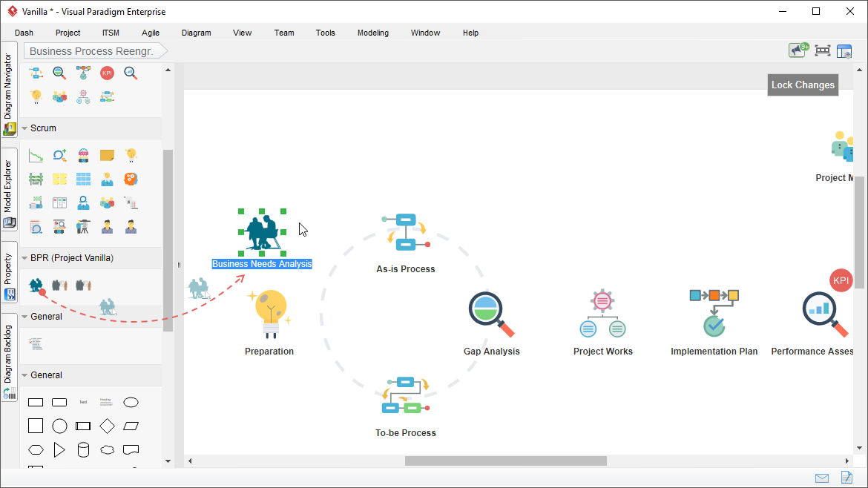Open the document note icon in status bar
Screen dimensions: 868x488
846,477
